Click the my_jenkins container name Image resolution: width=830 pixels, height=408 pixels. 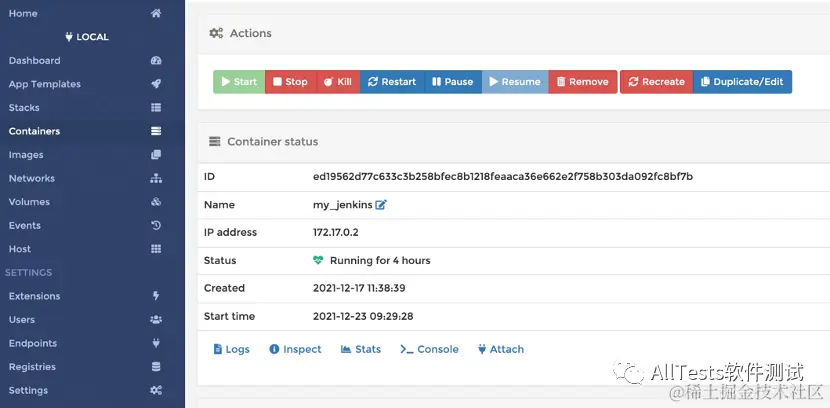tap(342, 205)
